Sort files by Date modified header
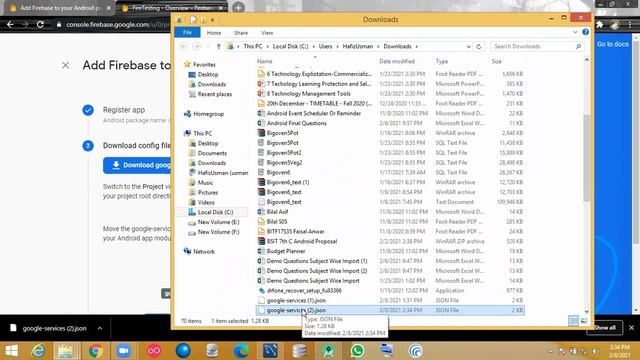 (397, 61)
